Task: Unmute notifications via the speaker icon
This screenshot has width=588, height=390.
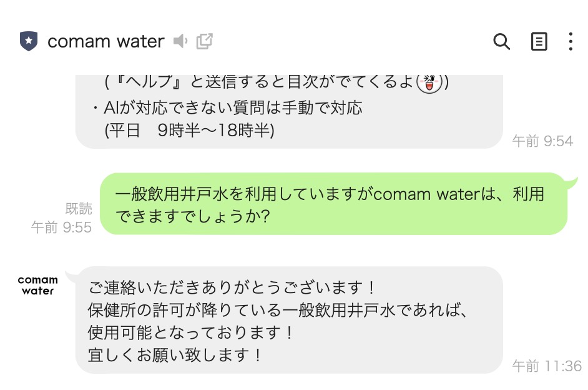Action: (180, 42)
